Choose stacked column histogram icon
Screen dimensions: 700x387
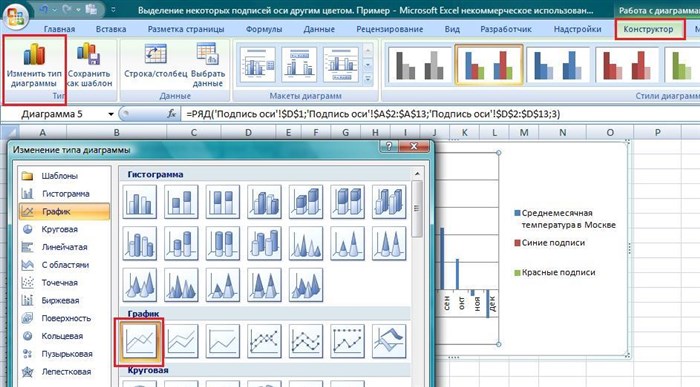[181, 202]
